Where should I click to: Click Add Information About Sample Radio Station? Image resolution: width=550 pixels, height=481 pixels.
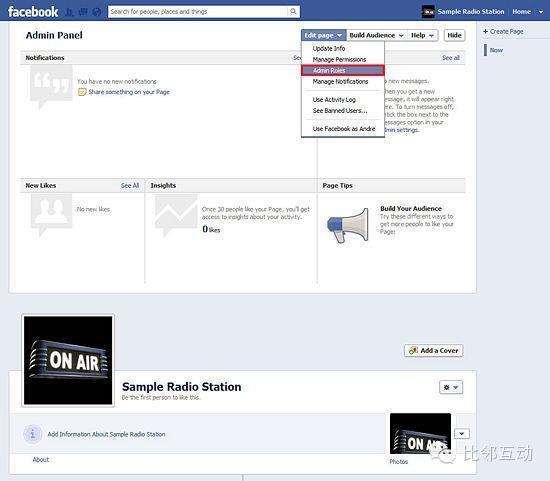[x=106, y=434]
